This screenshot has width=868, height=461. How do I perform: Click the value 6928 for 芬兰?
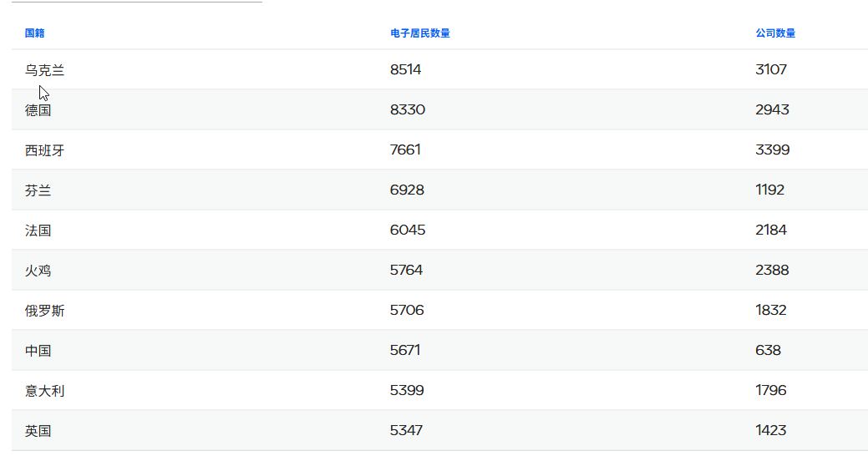pyautogui.click(x=407, y=190)
